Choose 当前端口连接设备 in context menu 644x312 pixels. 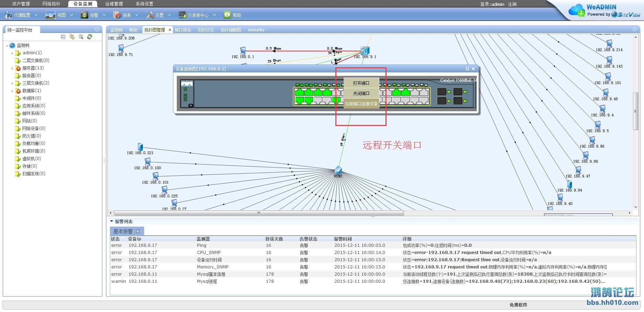point(361,104)
